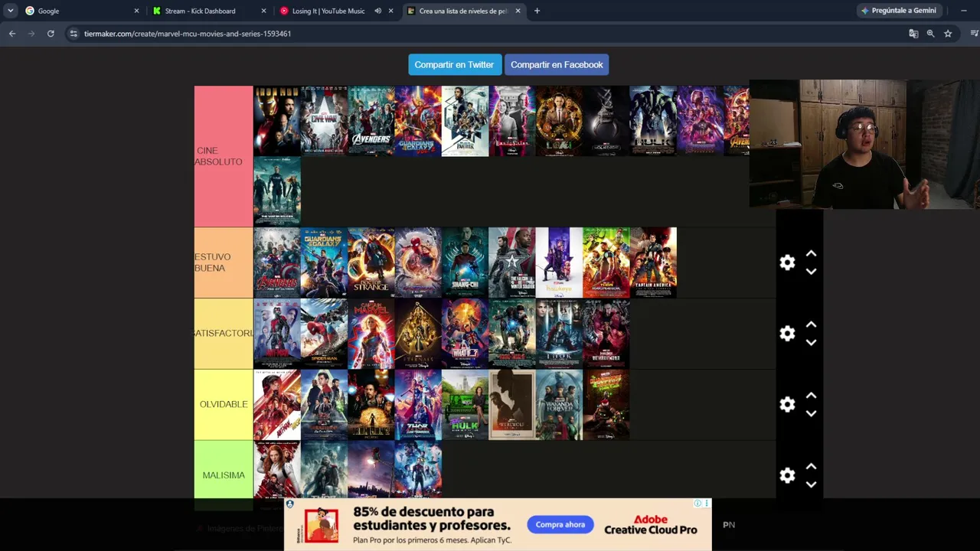
Task: Select the Doctor Strange poster in ESTUVO BUENA
Action: pos(371,262)
